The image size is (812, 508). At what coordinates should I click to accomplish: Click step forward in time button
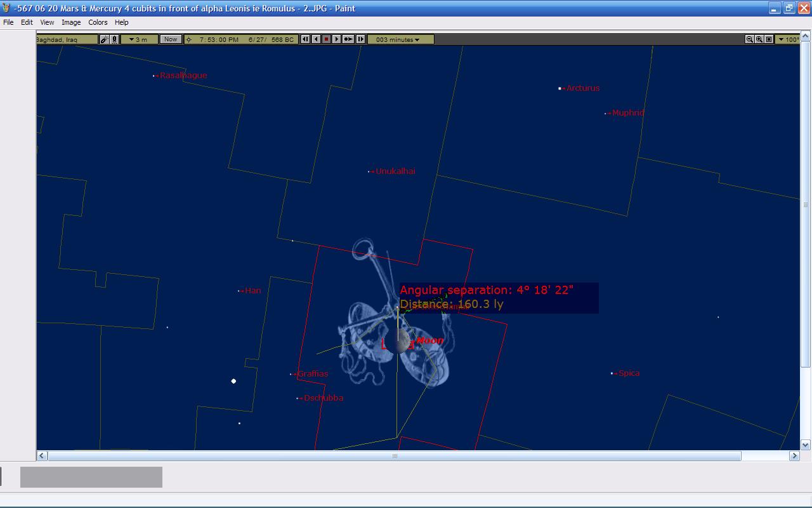pos(360,39)
